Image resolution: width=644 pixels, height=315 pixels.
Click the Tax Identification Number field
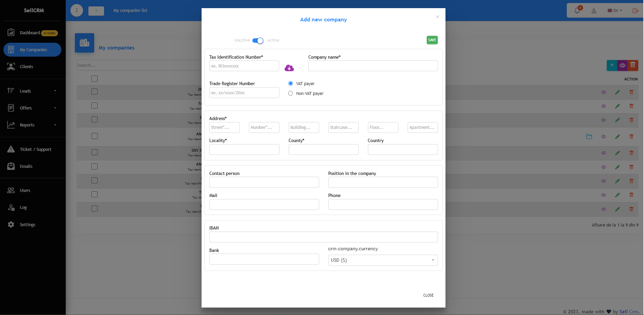(244, 66)
